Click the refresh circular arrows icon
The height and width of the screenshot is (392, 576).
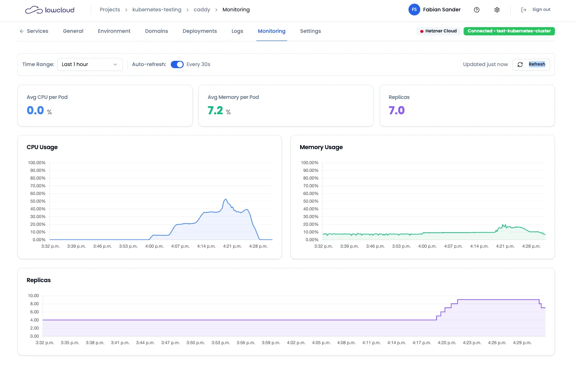point(520,64)
